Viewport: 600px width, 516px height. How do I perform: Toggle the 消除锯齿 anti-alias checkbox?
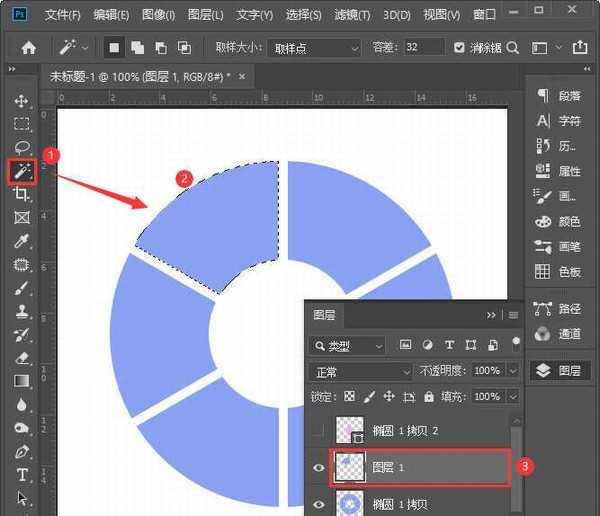pyautogui.click(x=459, y=47)
